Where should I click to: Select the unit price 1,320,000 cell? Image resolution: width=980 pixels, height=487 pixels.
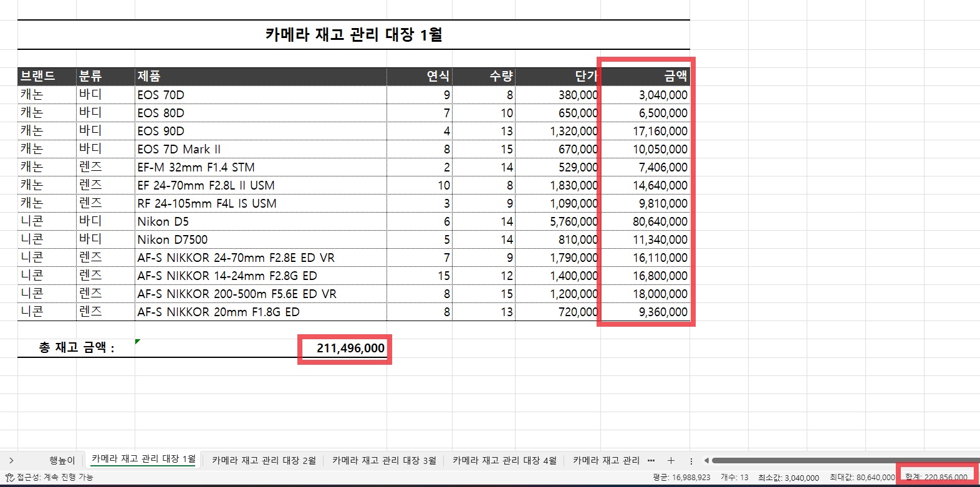(557, 131)
